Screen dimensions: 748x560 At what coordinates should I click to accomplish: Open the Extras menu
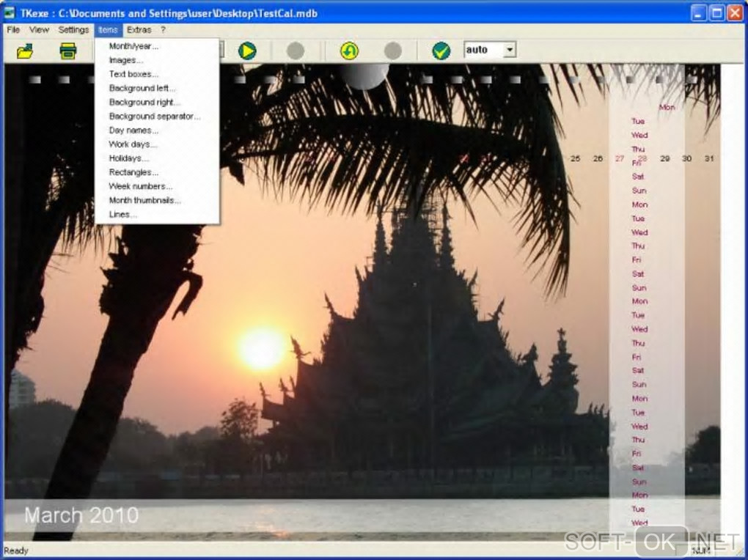point(139,29)
